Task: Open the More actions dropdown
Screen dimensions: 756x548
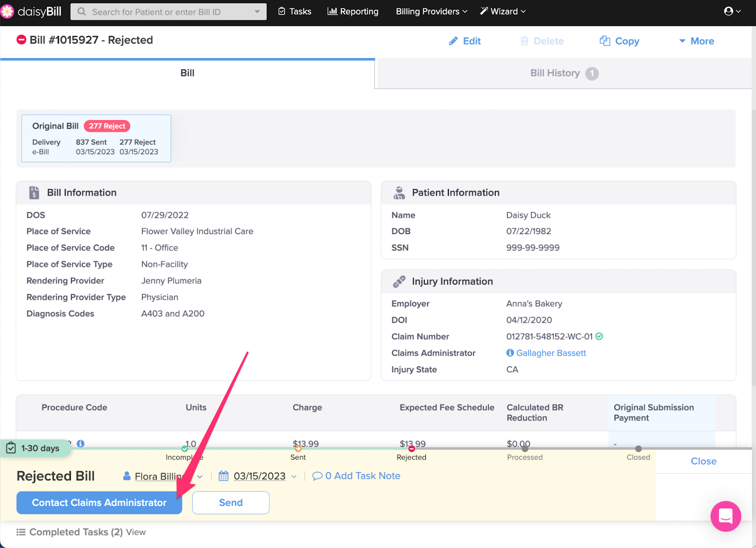Action: pyautogui.click(x=696, y=41)
